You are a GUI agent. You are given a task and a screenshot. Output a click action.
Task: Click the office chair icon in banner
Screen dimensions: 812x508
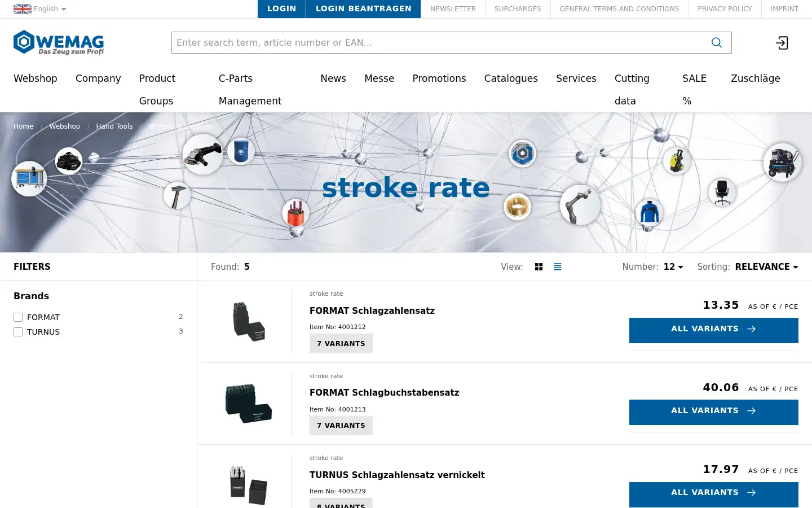pyautogui.click(x=722, y=192)
